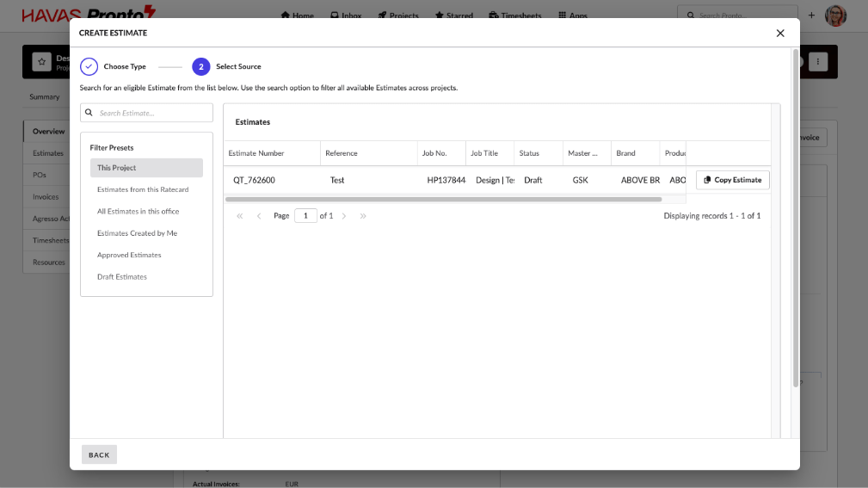Jump to the first page arrow
The image size is (868, 488).
(x=240, y=216)
